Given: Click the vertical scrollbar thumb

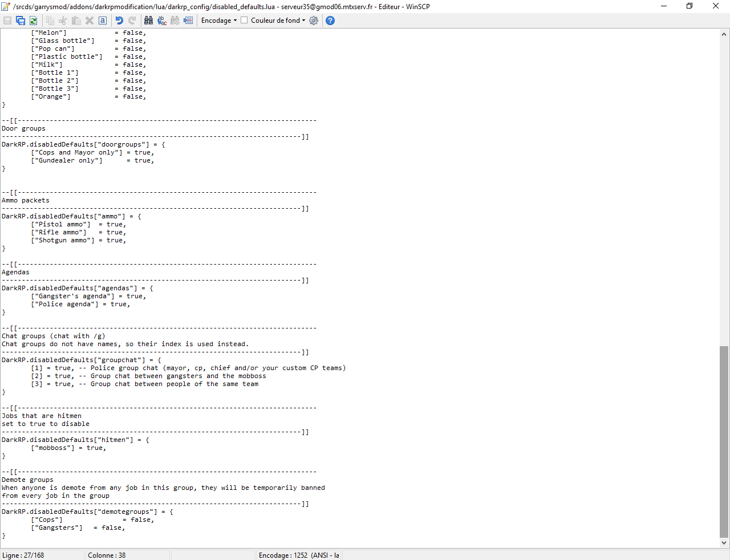Looking at the screenshot, I should [x=724, y=442].
